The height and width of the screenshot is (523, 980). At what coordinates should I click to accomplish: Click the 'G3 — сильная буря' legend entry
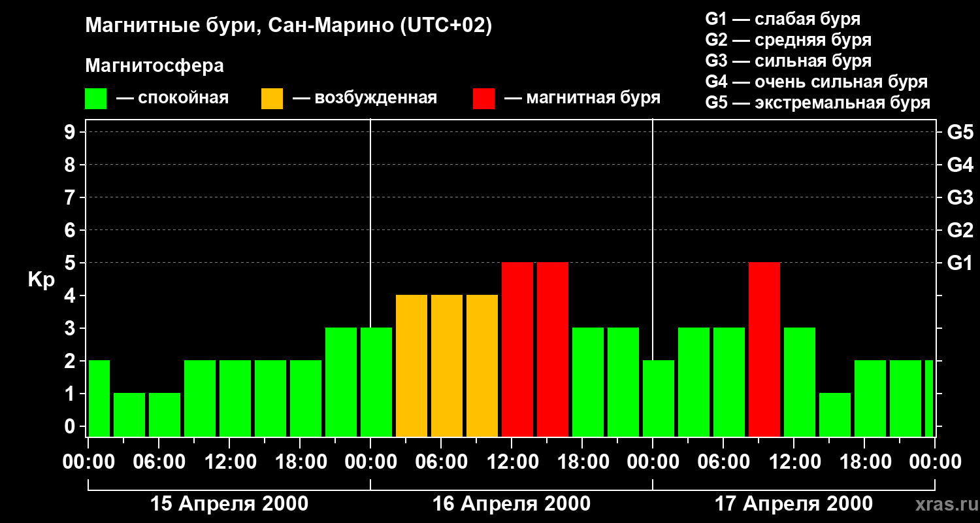pos(789,61)
